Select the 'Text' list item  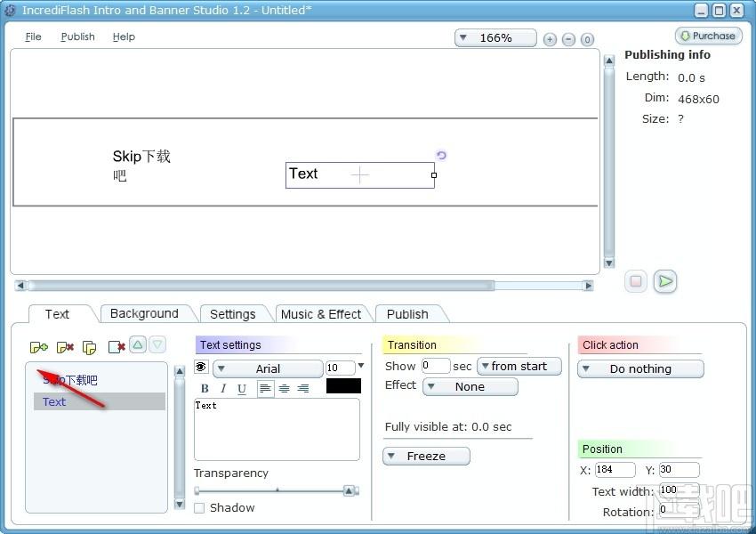click(x=100, y=401)
